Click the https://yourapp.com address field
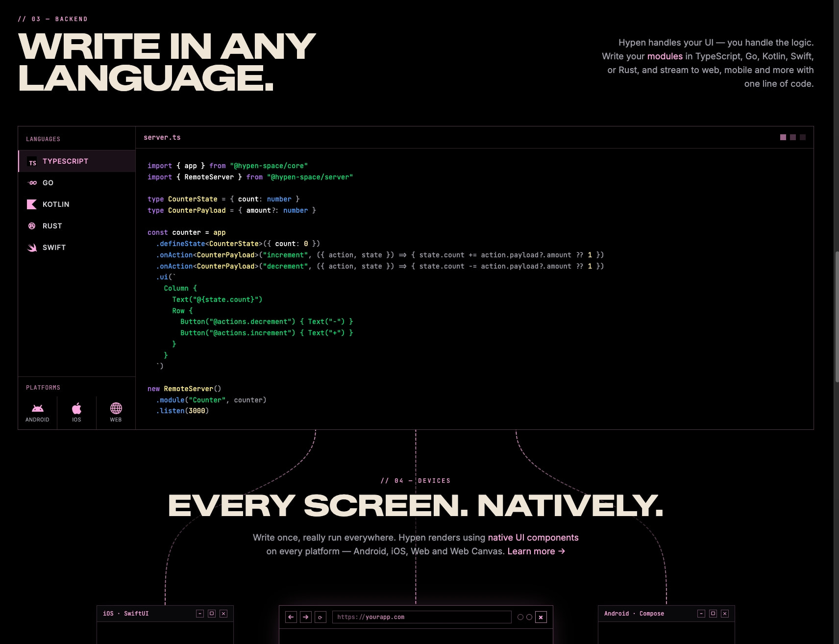The width and height of the screenshot is (839, 644). coord(422,617)
